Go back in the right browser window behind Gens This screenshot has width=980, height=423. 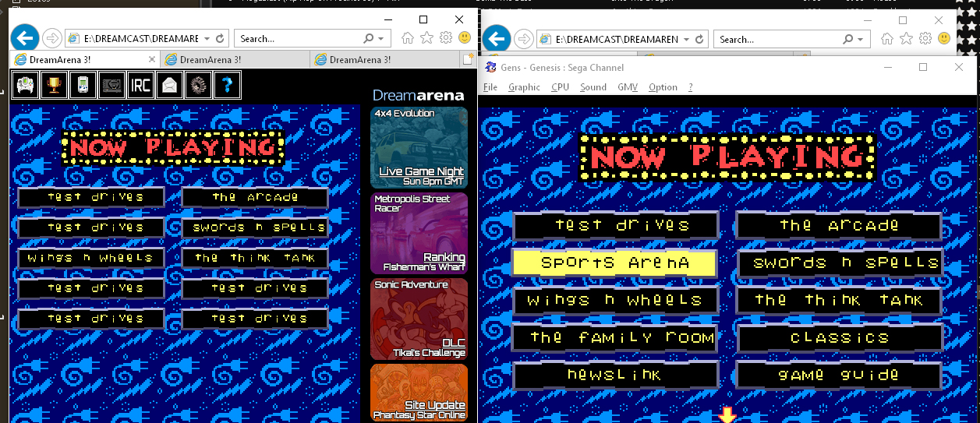[x=497, y=38]
